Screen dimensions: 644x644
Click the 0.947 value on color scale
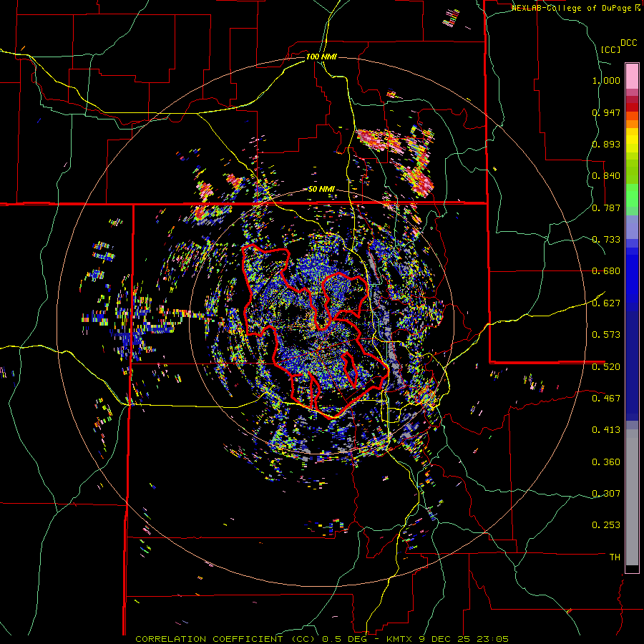coord(606,112)
